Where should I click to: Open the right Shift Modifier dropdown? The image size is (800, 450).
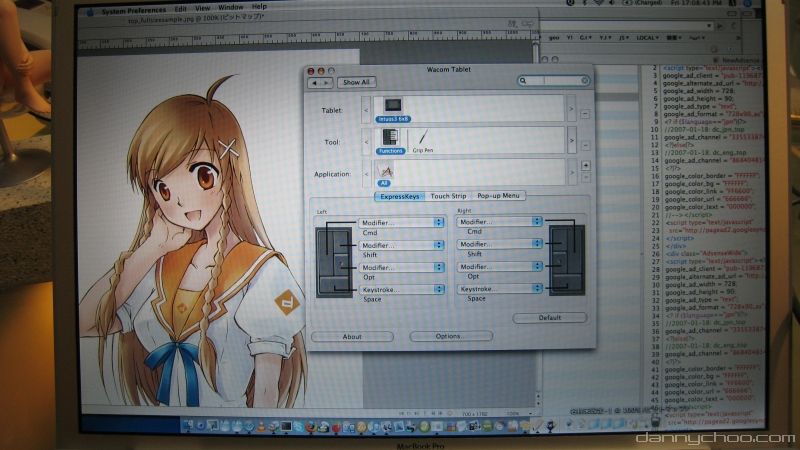[499, 244]
